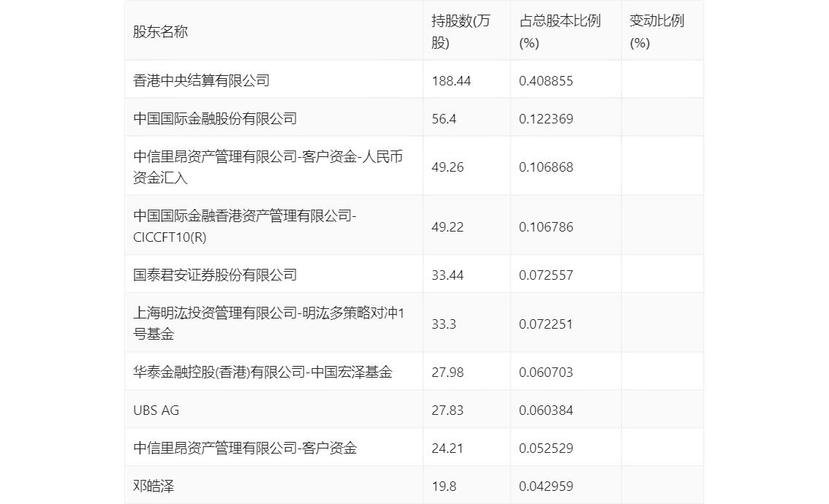Viewport: 829px width, 504px height.
Task: Select the 中国国际金融股份有限公司 row name
Action: coord(215,119)
